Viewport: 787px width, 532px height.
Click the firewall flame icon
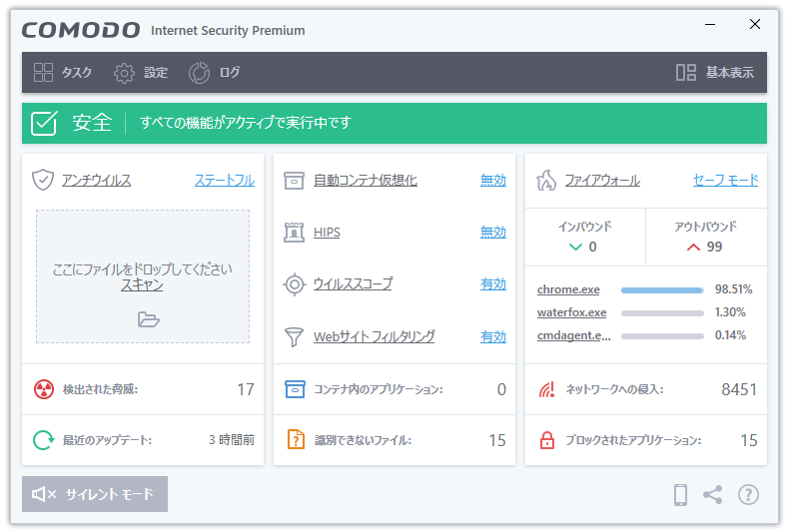click(x=546, y=180)
